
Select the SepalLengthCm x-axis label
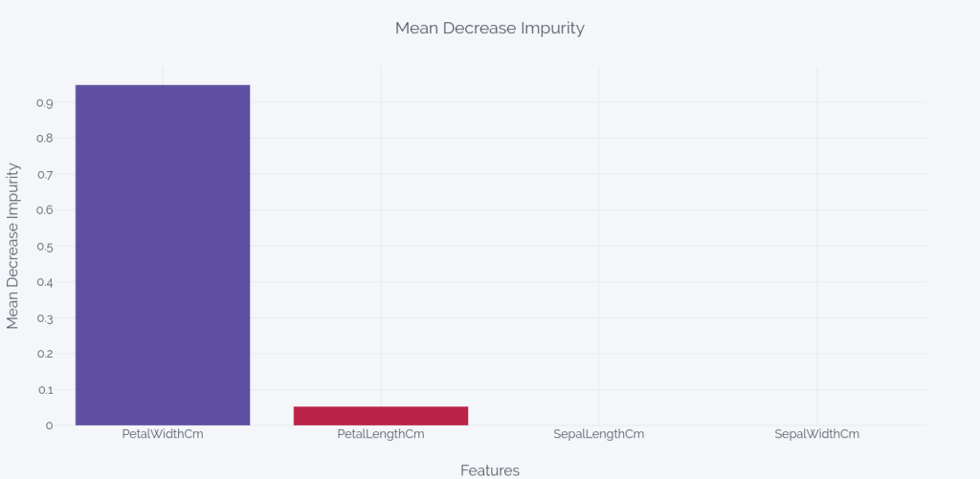click(598, 434)
